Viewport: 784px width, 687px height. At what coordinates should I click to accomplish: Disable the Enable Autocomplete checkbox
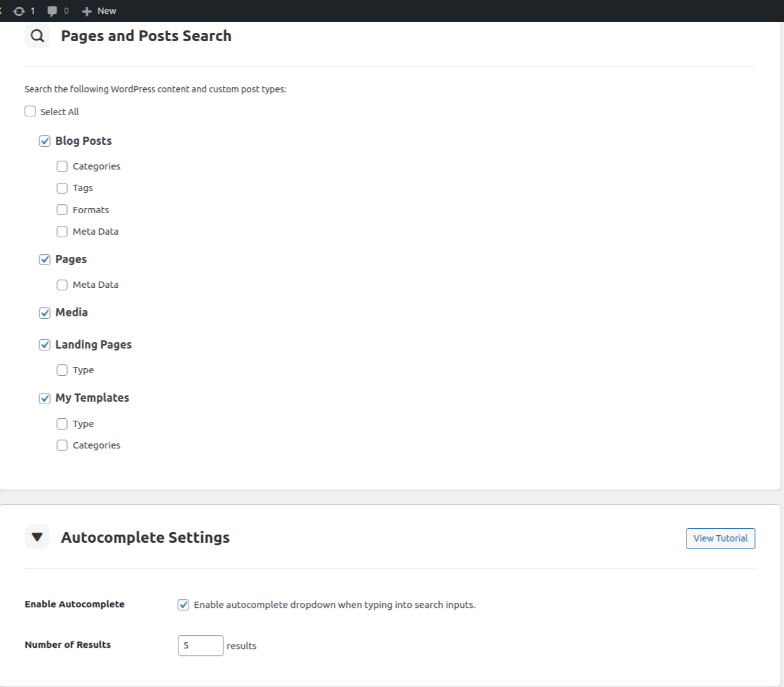[x=184, y=605]
